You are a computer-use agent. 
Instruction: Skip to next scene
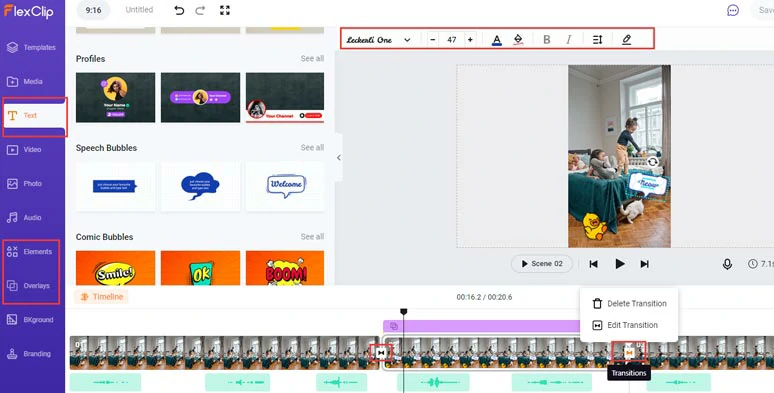645,264
